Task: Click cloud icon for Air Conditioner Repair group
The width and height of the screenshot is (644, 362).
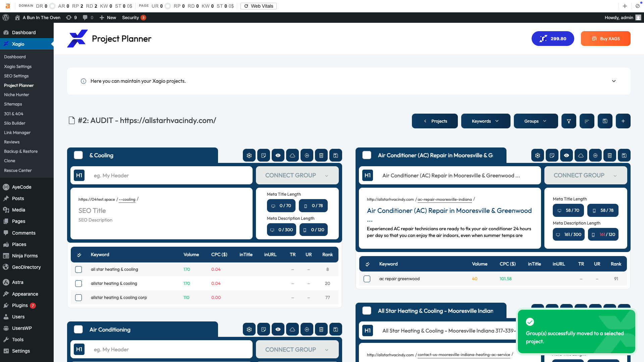Action: tap(581, 156)
